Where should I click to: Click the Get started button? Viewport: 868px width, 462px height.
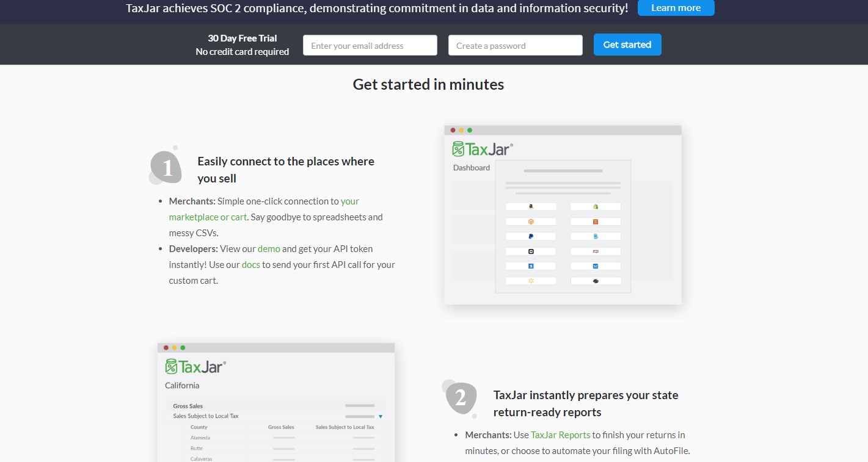[x=627, y=45]
